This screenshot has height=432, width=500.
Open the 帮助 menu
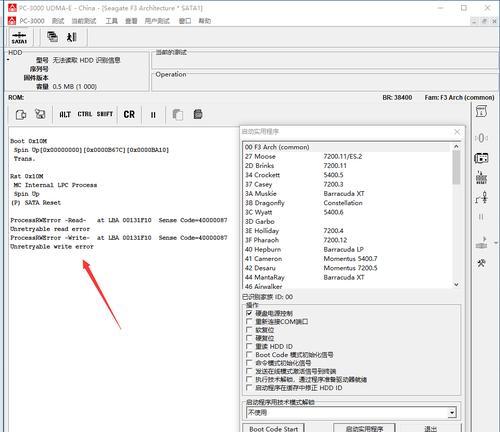[x=204, y=21]
